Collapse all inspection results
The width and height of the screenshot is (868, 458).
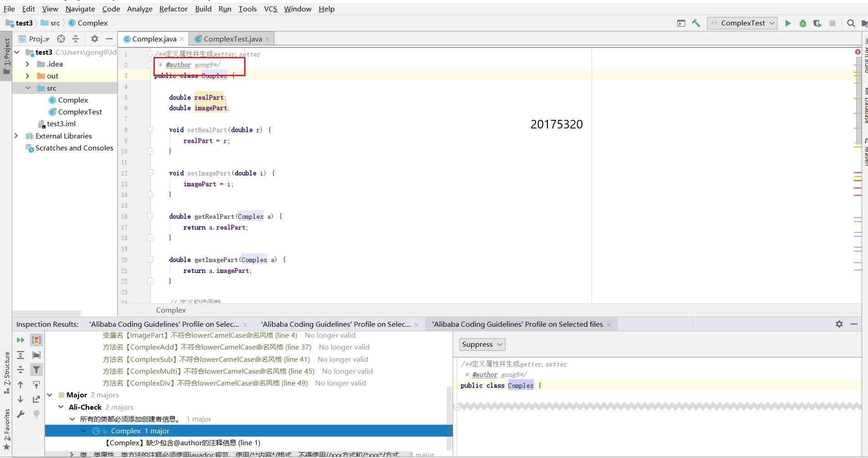tap(20, 370)
